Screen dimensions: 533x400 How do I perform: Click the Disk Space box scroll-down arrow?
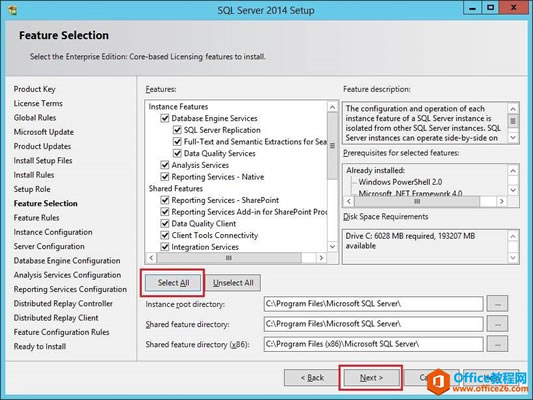coord(513,258)
